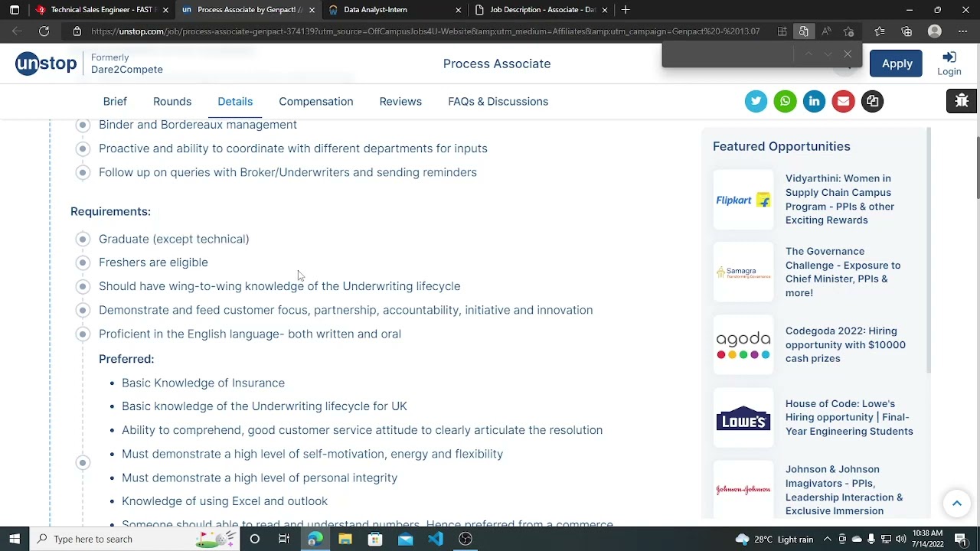
Task: Click the Samagra logo thumbnail
Action: [x=743, y=272]
